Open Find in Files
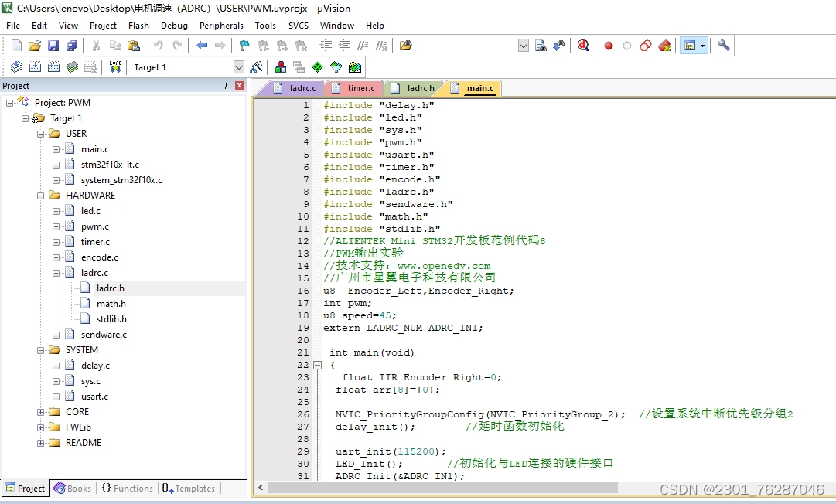Screen dimensions: 836x504 tap(406, 46)
